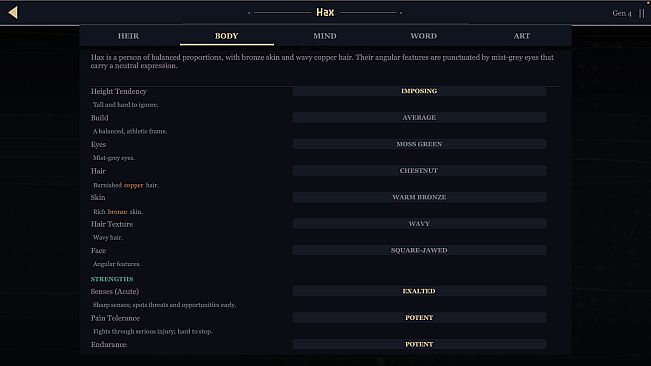Image resolution: width=651 pixels, height=366 pixels.
Task: Choose the CHESTNUT hair value bar
Action: 419,171
